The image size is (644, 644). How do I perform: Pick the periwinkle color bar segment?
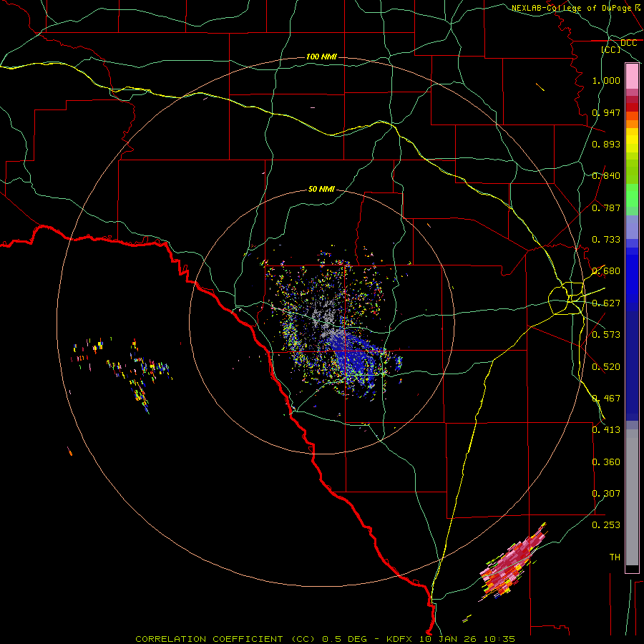click(632, 227)
